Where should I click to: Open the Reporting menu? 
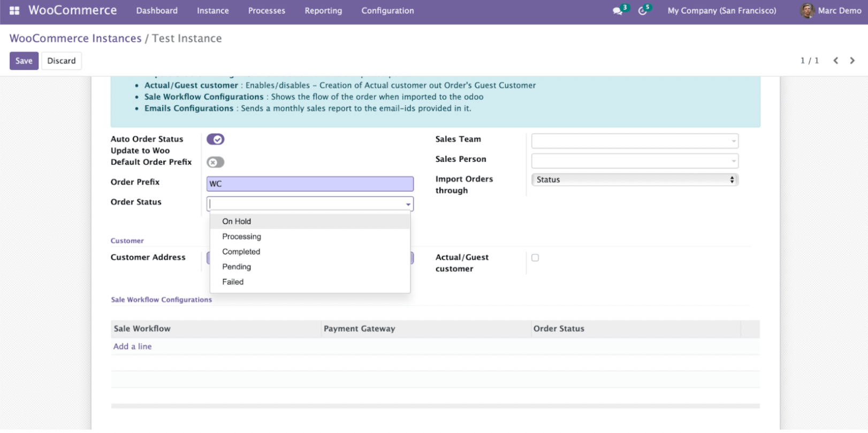[x=323, y=11]
